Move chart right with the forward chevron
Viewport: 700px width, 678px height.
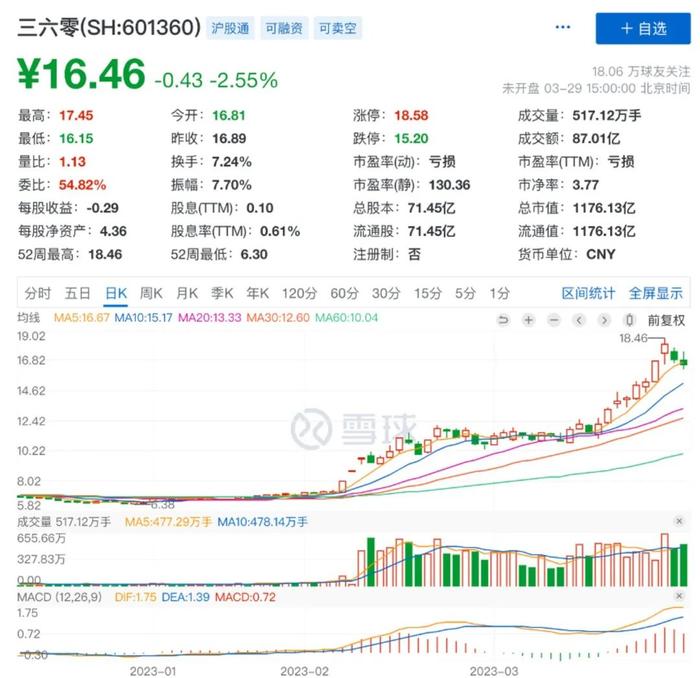(604, 320)
